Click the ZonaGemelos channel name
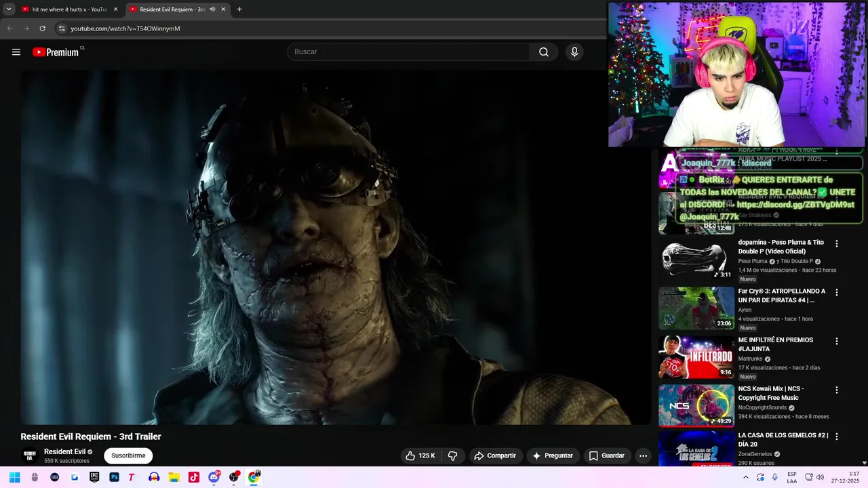 755,454
